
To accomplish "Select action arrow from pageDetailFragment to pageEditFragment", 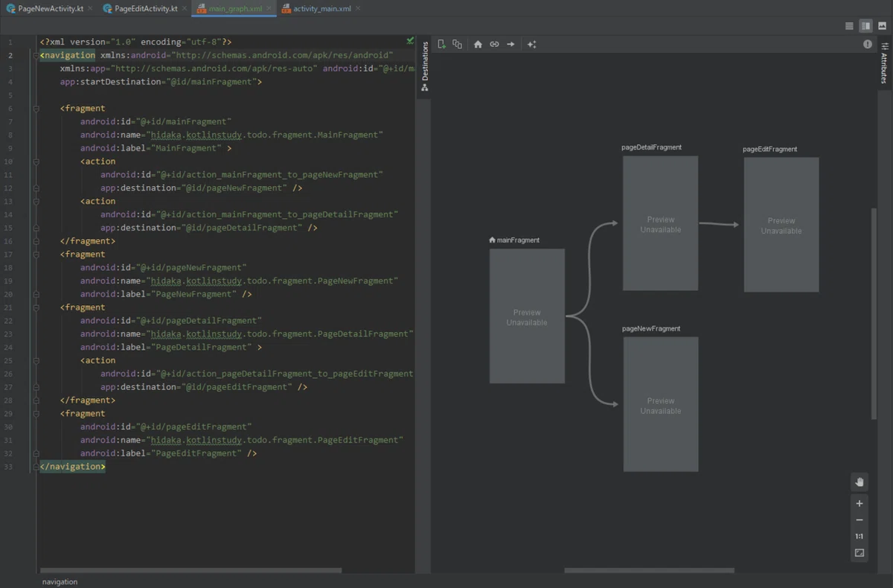I will 719,224.
